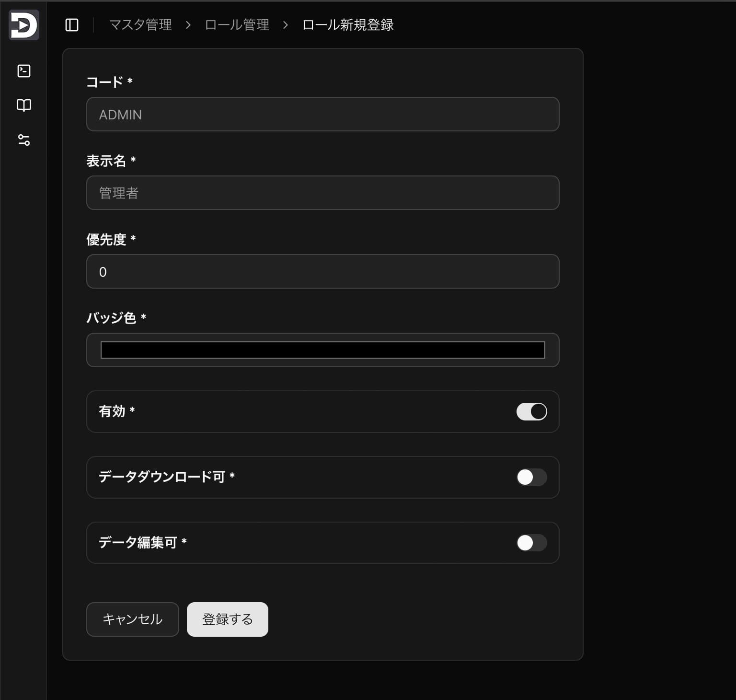Click the 登録する button

click(228, 619)
